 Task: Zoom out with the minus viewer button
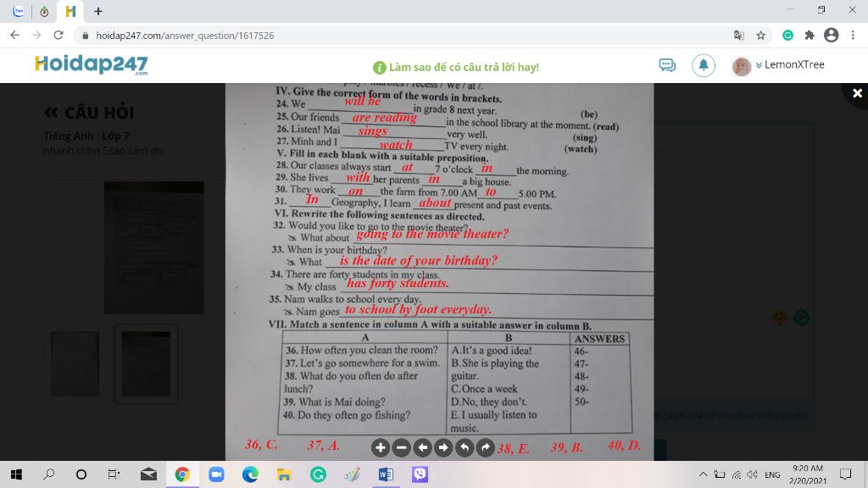coord(401,447)
